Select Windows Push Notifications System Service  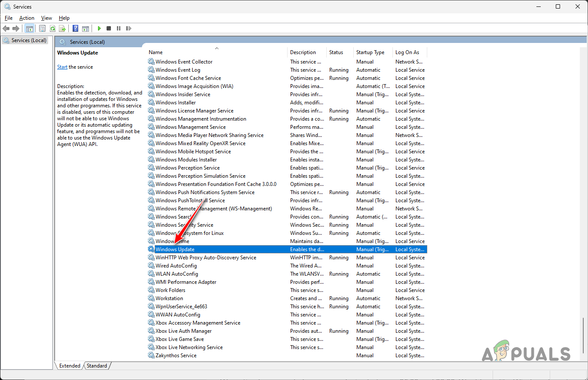(x=287, y=192)
